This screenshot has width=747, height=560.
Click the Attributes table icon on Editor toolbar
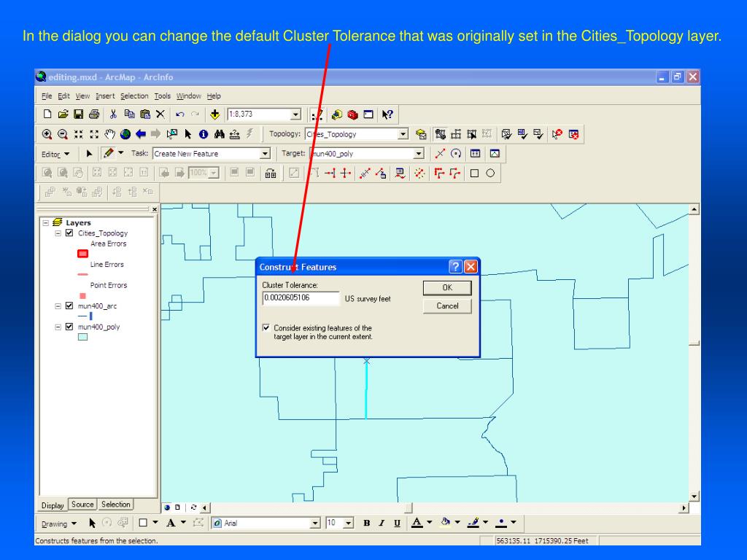point(475,153)
